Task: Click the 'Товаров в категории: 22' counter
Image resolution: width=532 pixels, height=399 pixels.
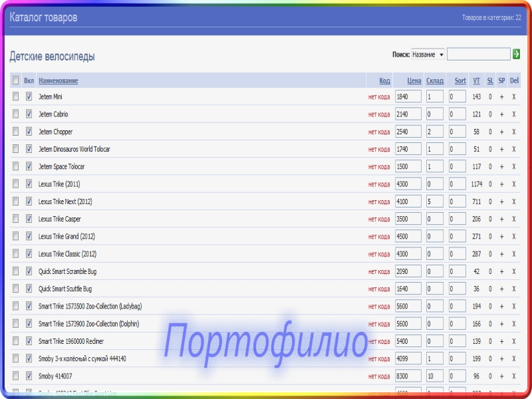Action: [x=491, y=17]
